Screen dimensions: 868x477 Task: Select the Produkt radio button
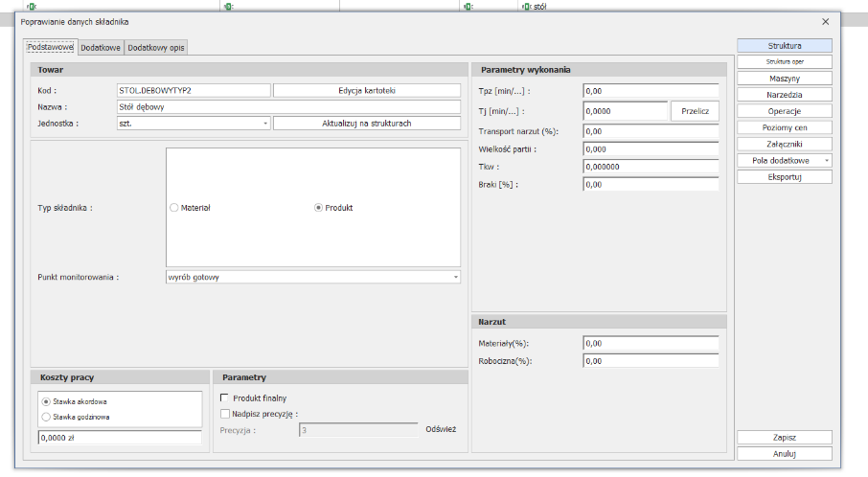(x=318, y=208)
